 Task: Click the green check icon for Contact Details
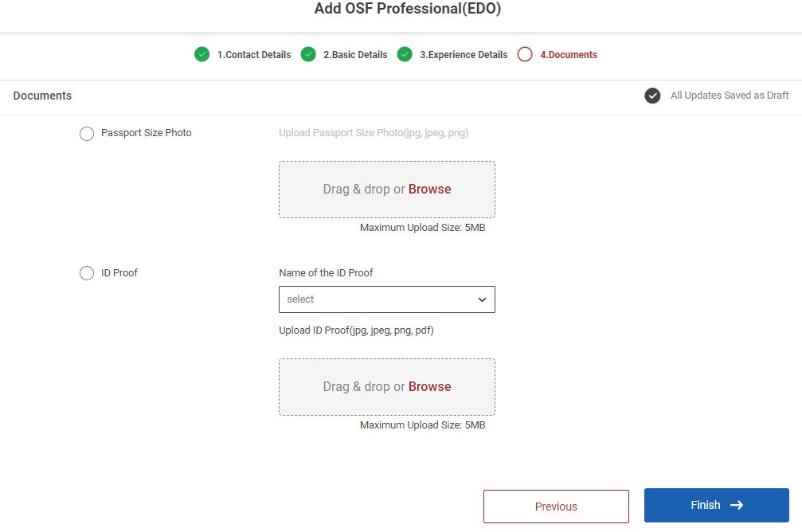click(x=201, y=55)
